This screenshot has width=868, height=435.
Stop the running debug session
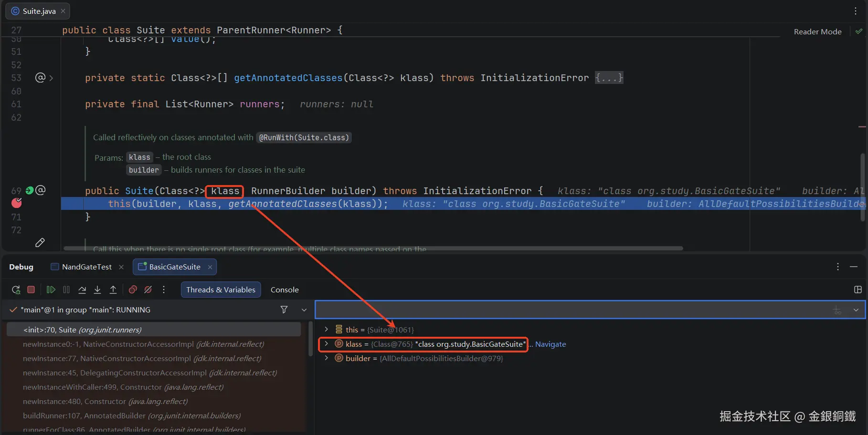coord(31,290)
